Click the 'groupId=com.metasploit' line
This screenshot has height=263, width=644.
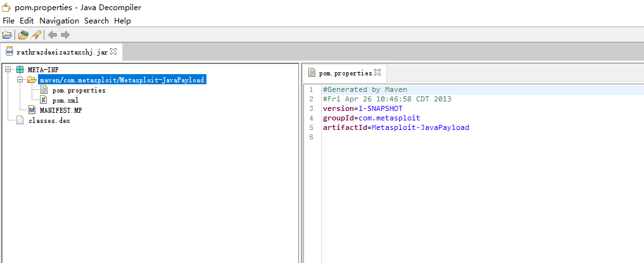tap(371, 118)
